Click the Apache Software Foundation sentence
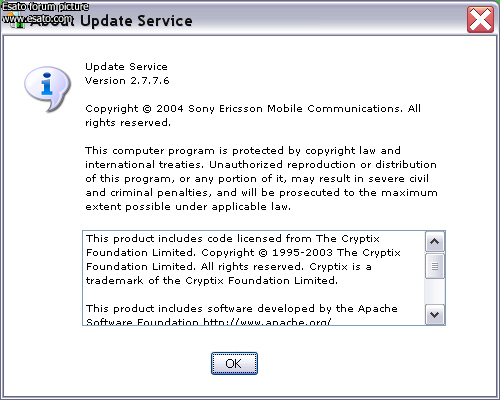Viewport: 500px width, 400px height. point(242,315)
